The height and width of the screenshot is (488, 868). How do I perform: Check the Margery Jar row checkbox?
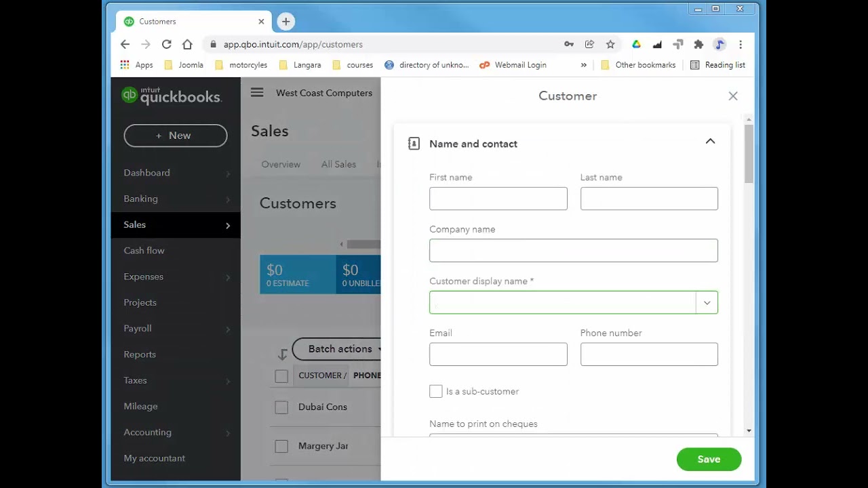pos(281,447)
